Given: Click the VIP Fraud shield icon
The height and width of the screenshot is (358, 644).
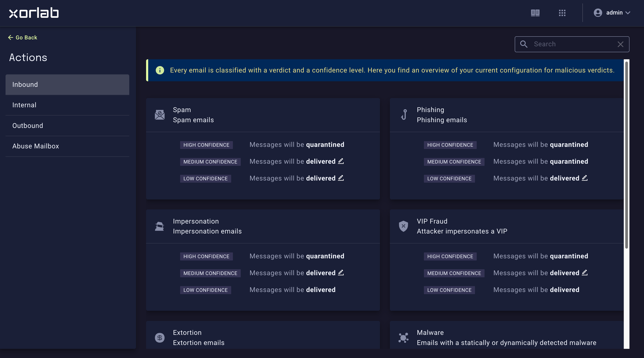Looking at the screenshot, I should click(x=403, y=226).
